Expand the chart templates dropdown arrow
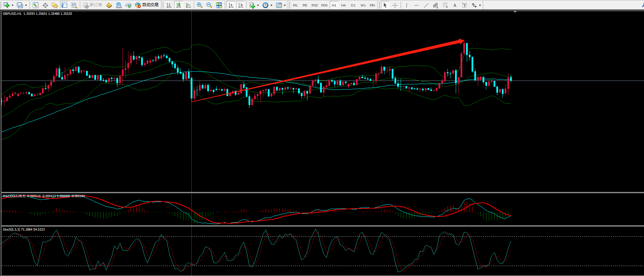 [285, 5]
